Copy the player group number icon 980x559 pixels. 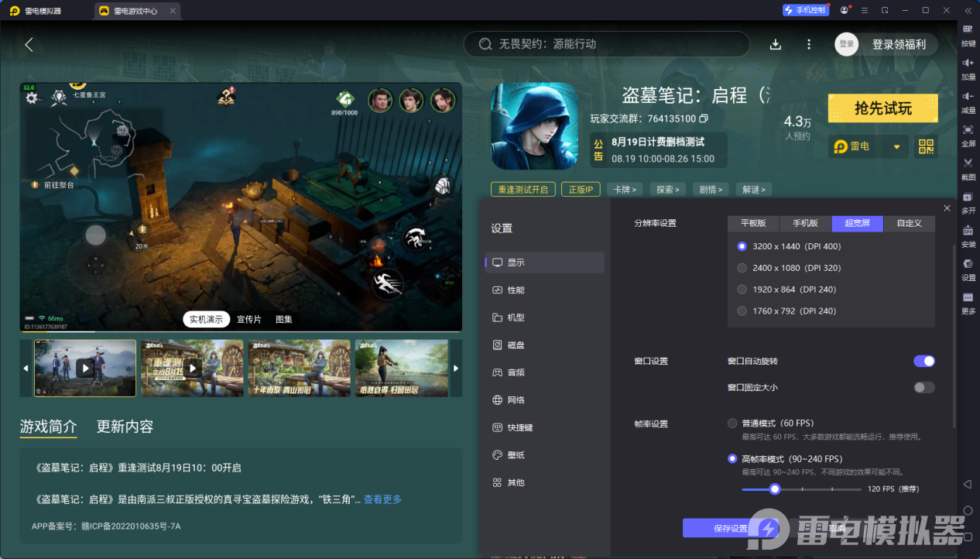tap(704, 118)
